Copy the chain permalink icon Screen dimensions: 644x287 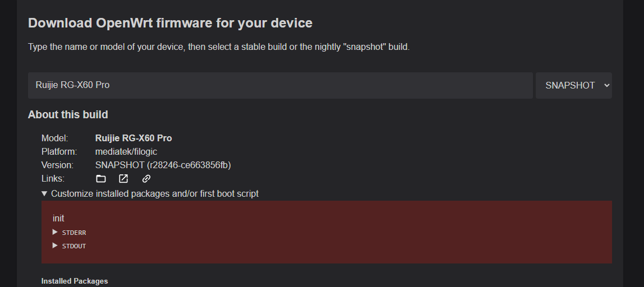146,179
